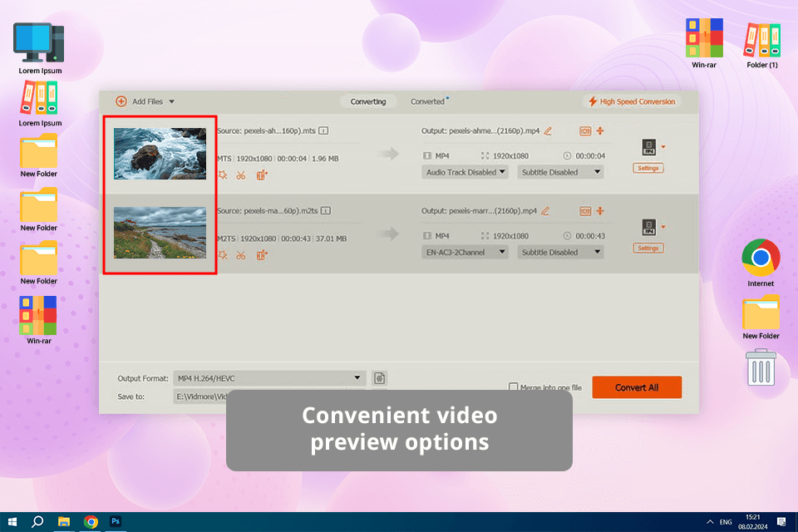This screenshot has height=532, width=798.
Task: Open the Subtitle Disabled dropdown in the first row
Action: click(x=560, y=172)
